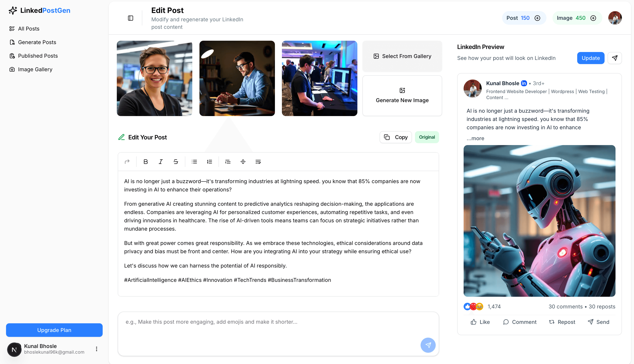Click the send icon beside the Update button
The height and width of the screenshot is (364, 634).
point(615,58)
